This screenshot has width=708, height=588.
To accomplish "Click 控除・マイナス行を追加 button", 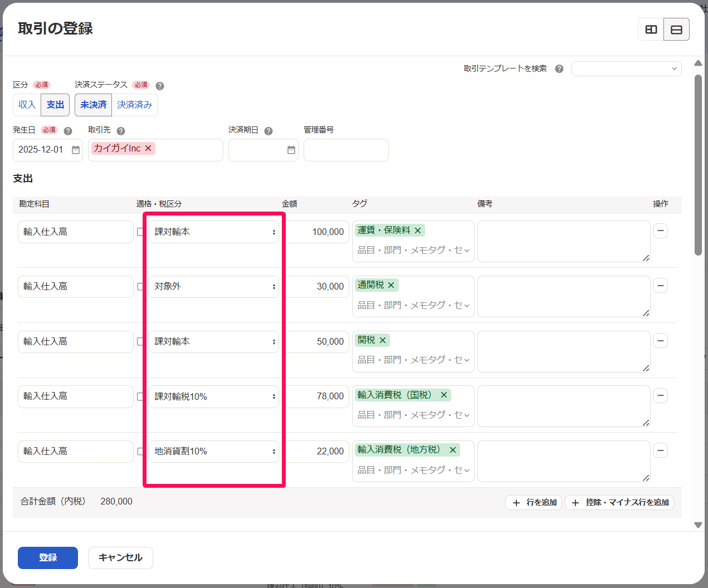I will click(619, 502).
